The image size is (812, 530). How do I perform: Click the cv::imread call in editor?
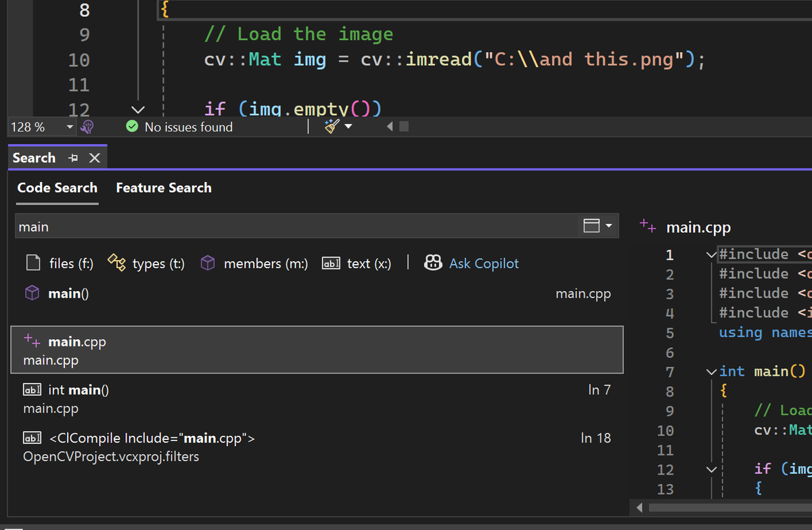pyautogui.click(x=416, y=60)
